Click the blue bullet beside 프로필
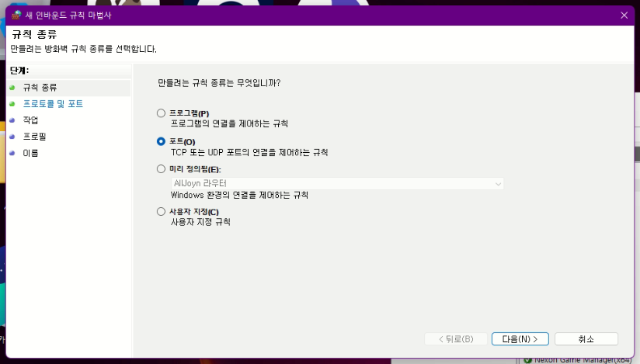This screenshot has width=640, height=364. [x=12, y=137]
